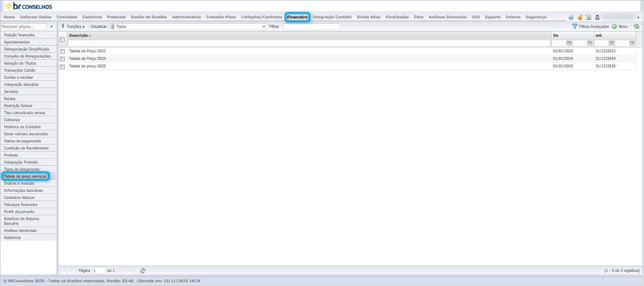Switch to the Cadastros menu

[92, 17]
